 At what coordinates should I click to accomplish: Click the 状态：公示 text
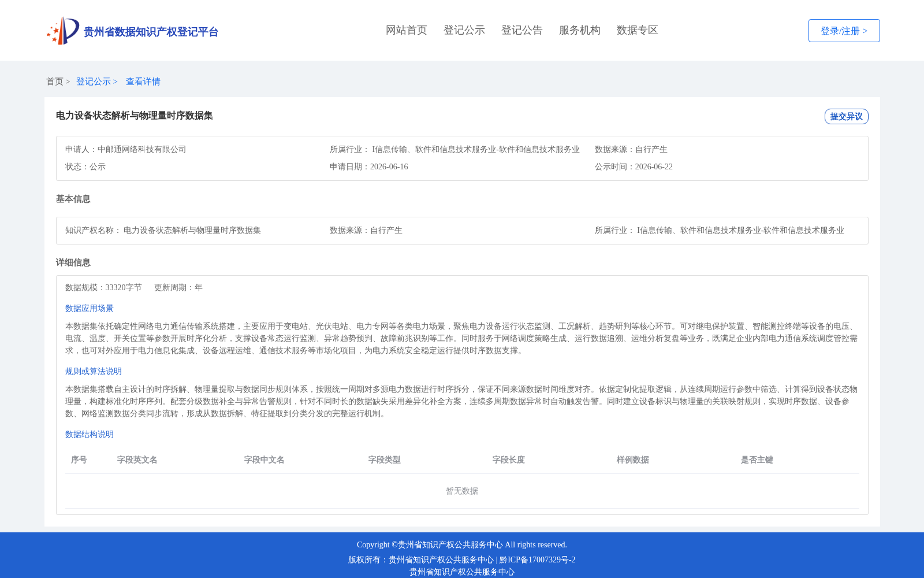[85, 166]
